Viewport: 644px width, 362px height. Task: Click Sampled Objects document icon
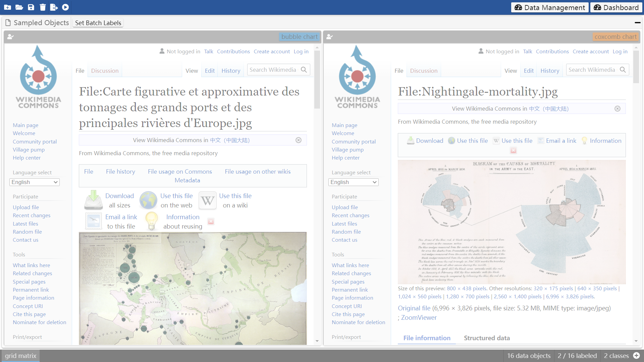pyautogui.click(x=8, y=23)
